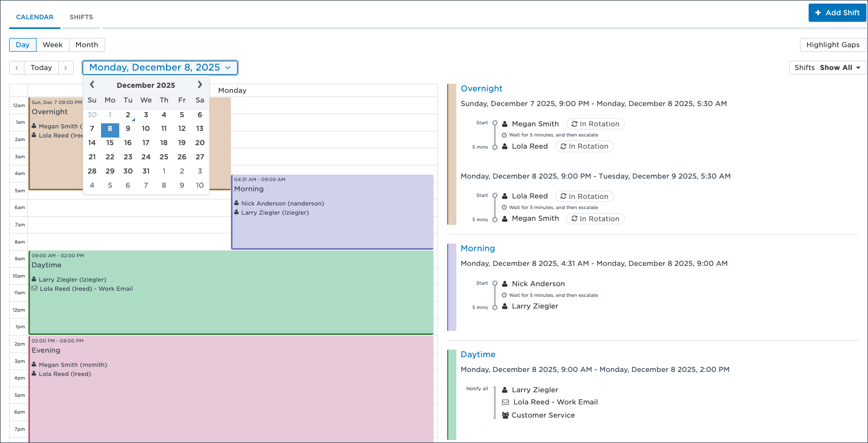868x443 pixels.
Task: Click the In Rotation badge for Megan Smith
Action: coord(595,124)
